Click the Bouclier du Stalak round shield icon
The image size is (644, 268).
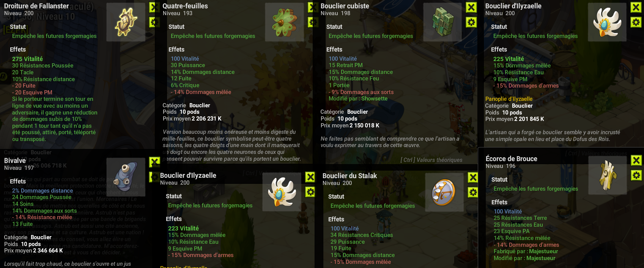click(444, 192)
